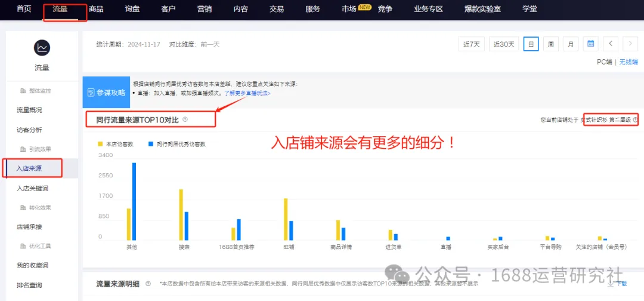Go to 我的收藏词 in sidebar

click(x=32, y=265)
